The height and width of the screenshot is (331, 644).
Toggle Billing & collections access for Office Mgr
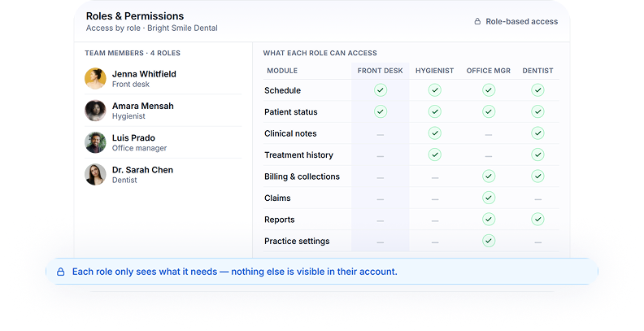(489, 176)
